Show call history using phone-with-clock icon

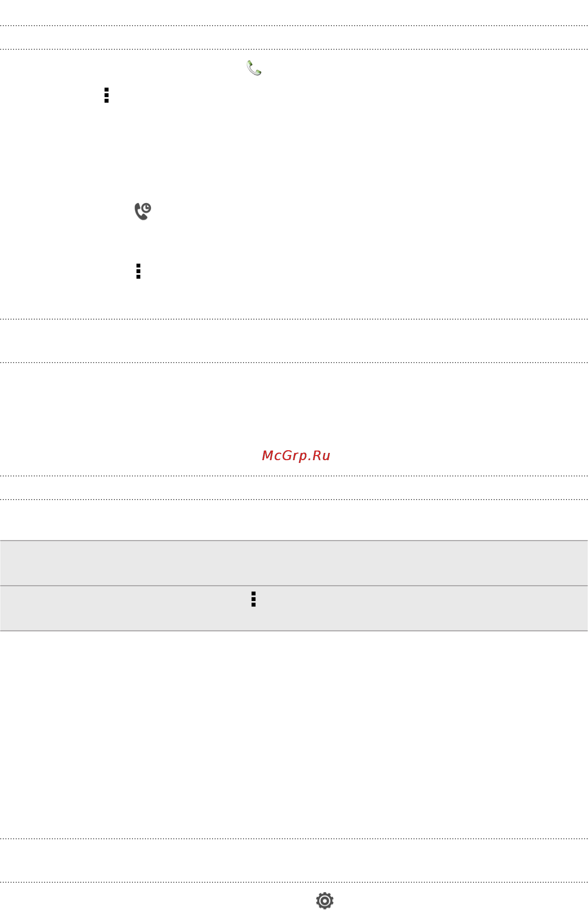143,211
